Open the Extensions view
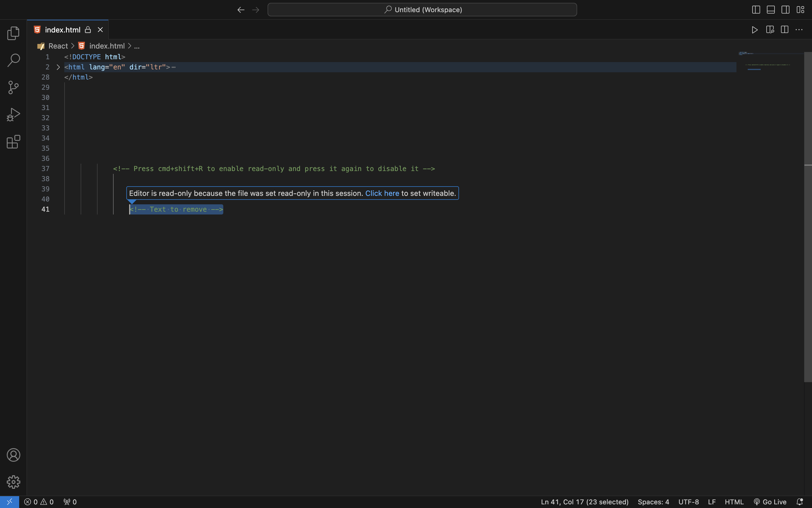812x508 pixels. click(14, 142)
